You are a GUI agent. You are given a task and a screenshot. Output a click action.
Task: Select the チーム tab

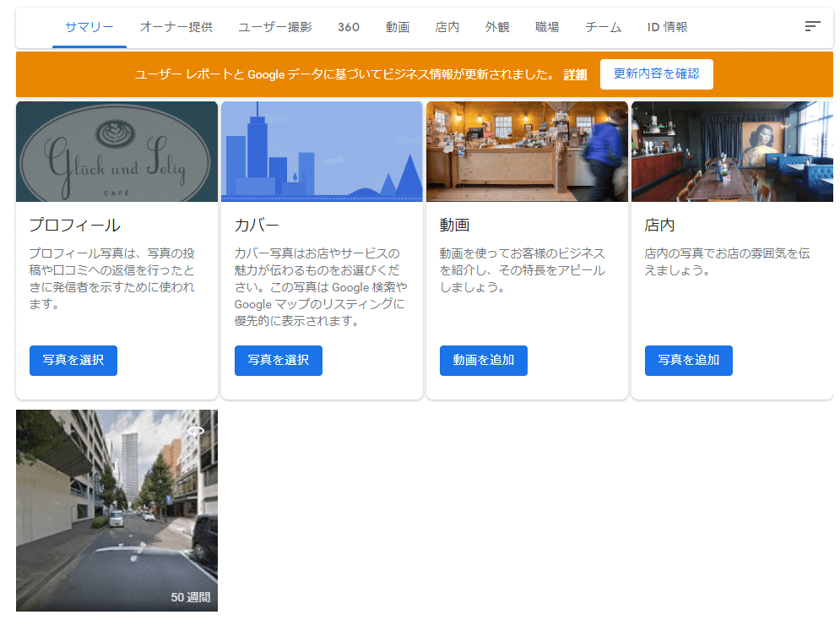pyautogui.click(x=603, y=26)
